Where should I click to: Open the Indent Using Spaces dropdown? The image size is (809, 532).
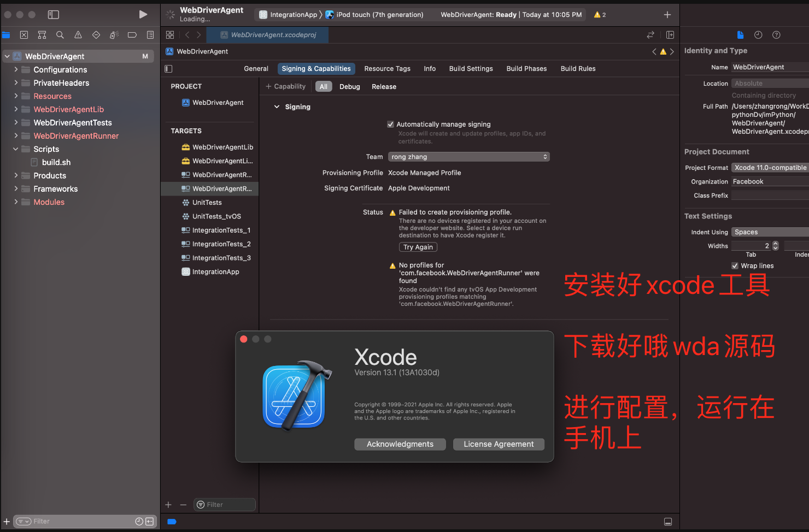point(770,232)
